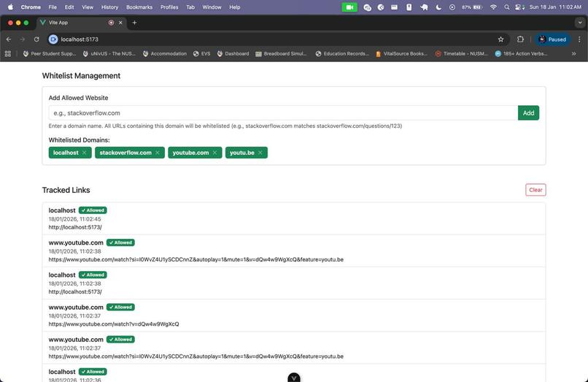
Task: Open the Help menu
Action: (235, 7)
